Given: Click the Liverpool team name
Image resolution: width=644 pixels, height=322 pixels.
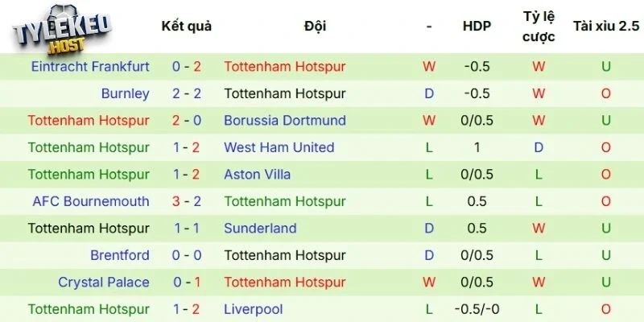Looking at the screenshot, I should tap(253, 309).
